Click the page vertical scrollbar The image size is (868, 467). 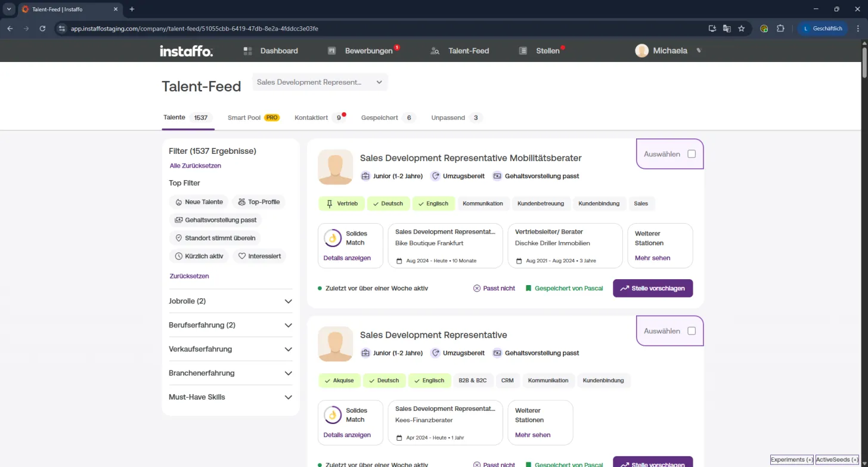[864, 61]
